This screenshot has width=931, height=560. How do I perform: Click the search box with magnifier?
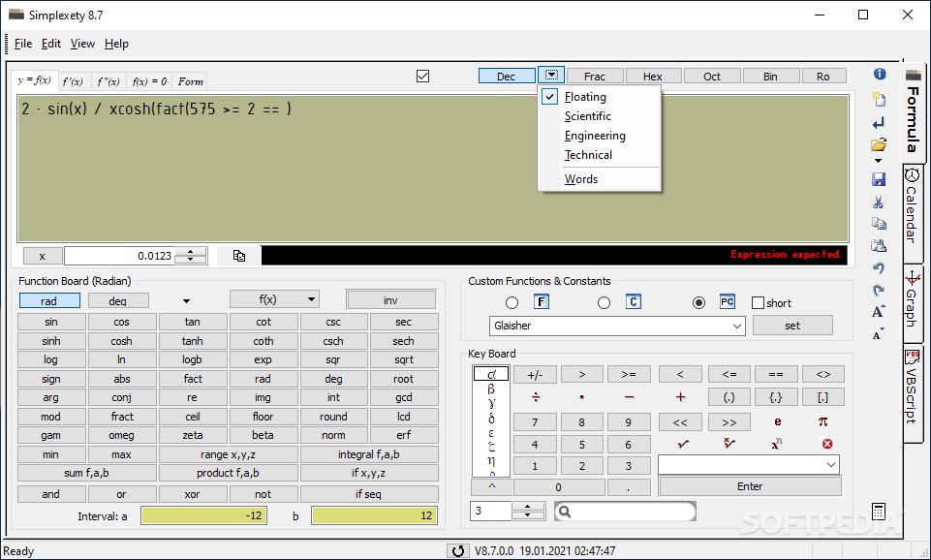pos(625,511)
